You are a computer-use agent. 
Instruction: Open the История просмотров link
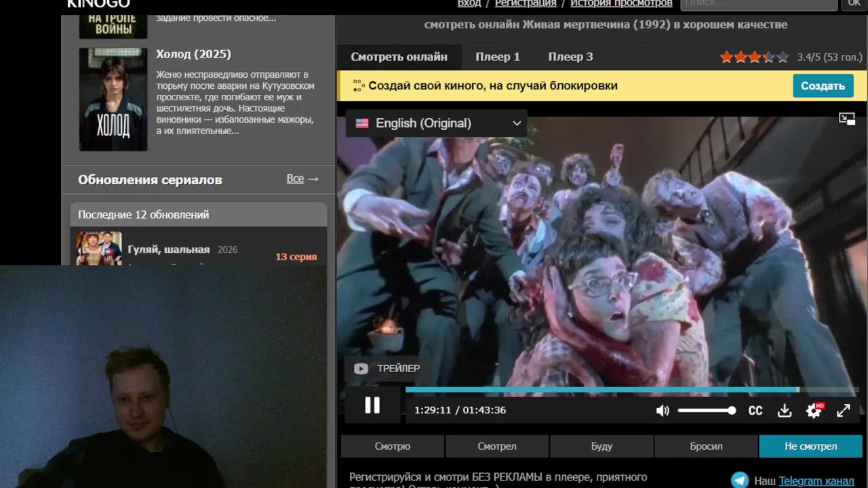pyautogui.click(x=621, y=3)
